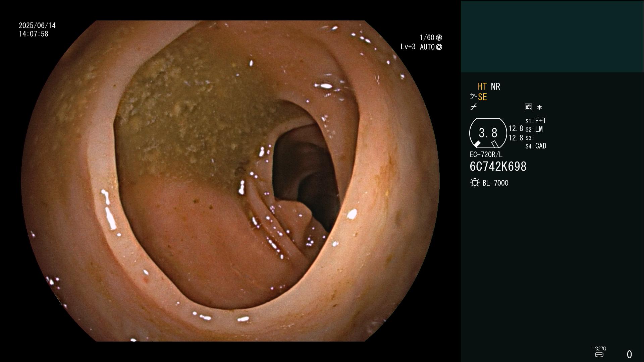Click the asterisk indicator icon
644x362 pixels.
(539, 108)
